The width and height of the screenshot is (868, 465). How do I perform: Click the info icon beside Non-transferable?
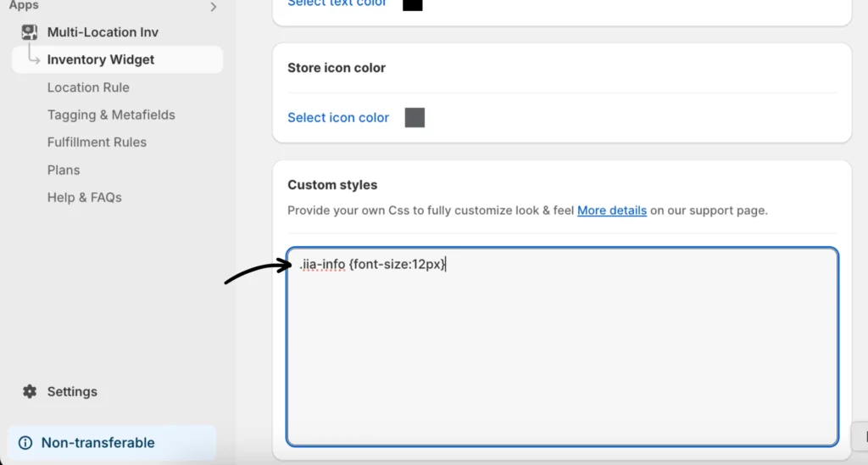click(25, 443)
